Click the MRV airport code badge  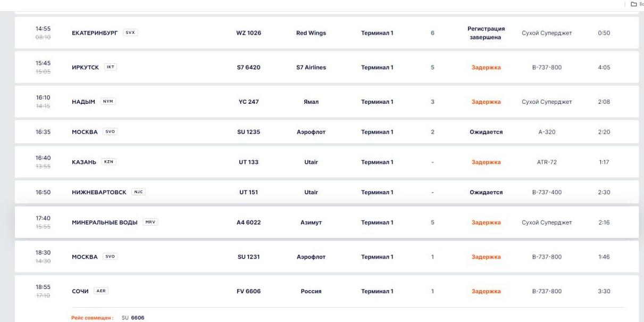point(150,222)
